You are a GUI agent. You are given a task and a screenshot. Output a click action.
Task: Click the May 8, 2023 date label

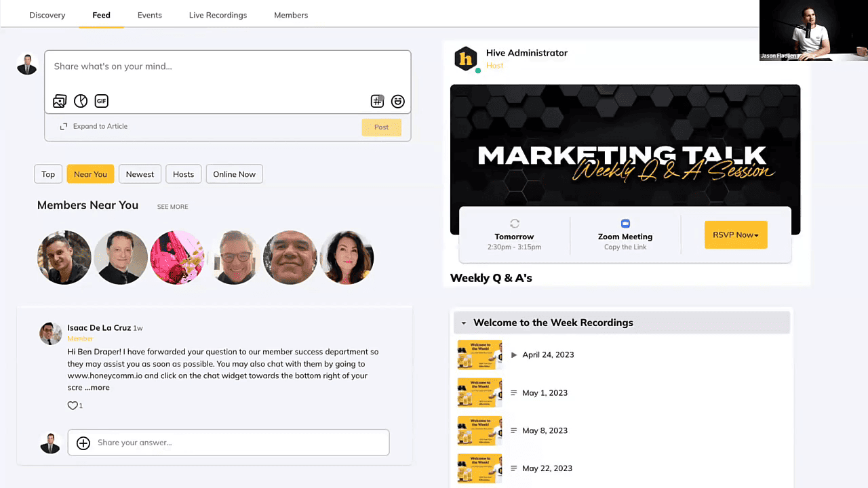[x=545, y=430]
